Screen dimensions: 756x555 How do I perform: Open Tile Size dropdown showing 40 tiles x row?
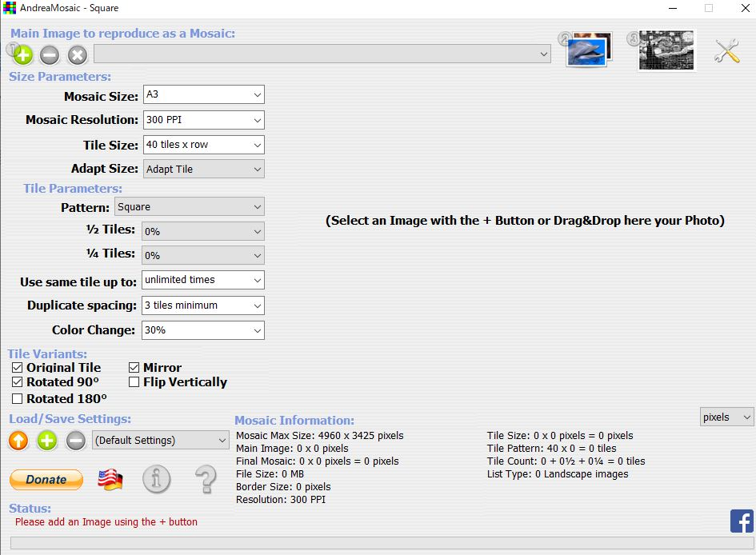pos(203,145)
